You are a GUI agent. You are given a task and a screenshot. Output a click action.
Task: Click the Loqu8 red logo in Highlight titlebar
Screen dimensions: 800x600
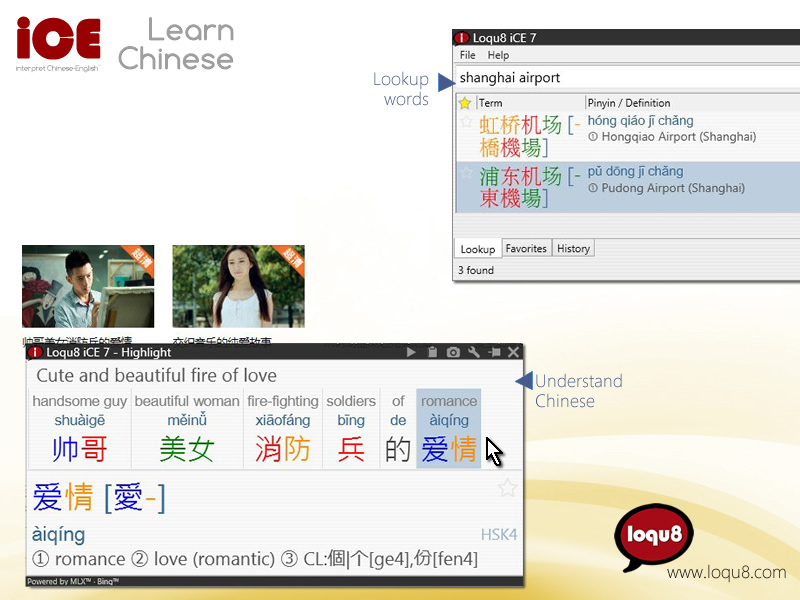point(35,353)
